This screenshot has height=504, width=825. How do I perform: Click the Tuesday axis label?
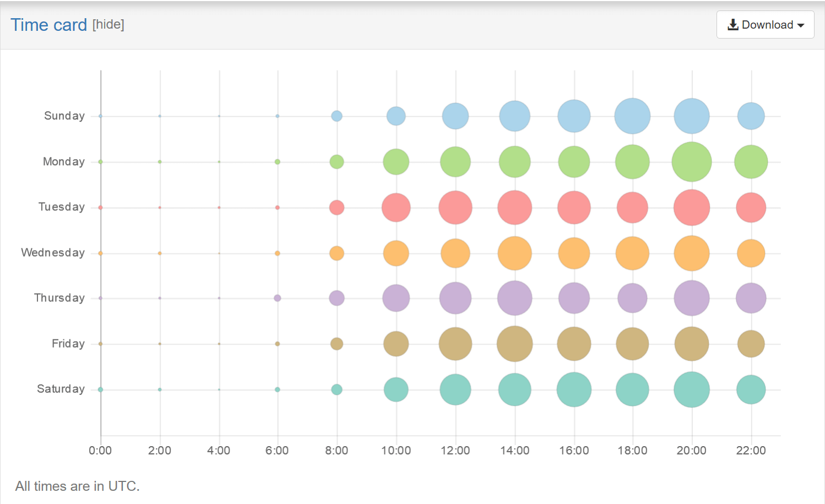click(62, 207)
